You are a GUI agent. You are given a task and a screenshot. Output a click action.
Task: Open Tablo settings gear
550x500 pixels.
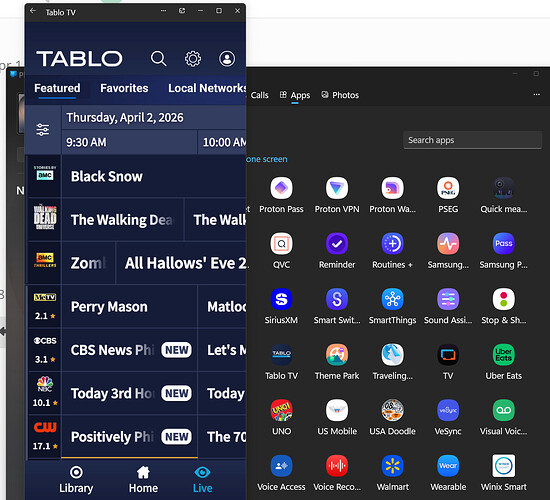[x=193, y=59]
